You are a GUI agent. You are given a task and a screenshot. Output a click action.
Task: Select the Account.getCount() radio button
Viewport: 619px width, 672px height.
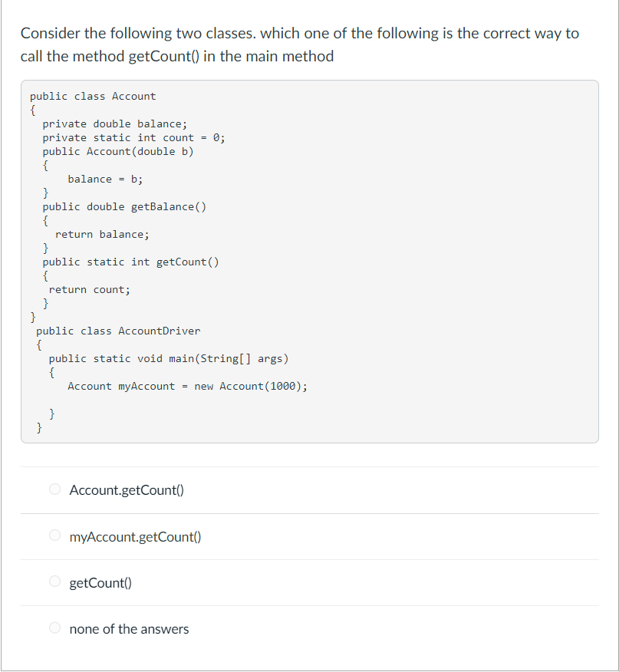tap(54, 489)
